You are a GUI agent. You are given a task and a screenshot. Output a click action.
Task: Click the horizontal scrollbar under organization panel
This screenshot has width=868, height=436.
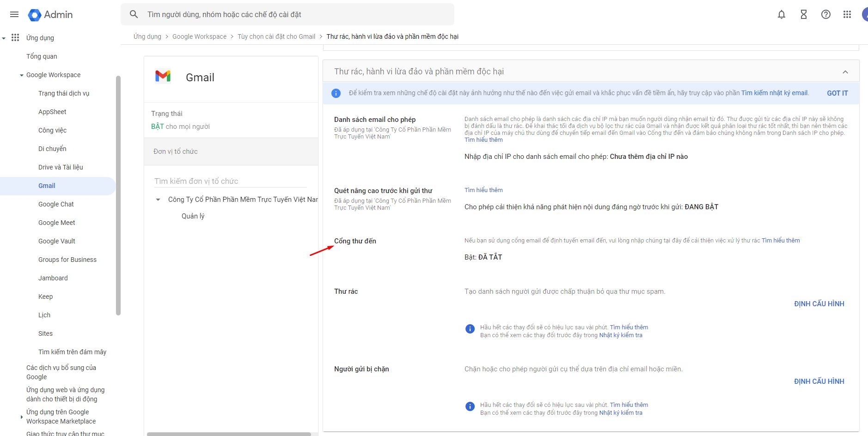point(229,434)
